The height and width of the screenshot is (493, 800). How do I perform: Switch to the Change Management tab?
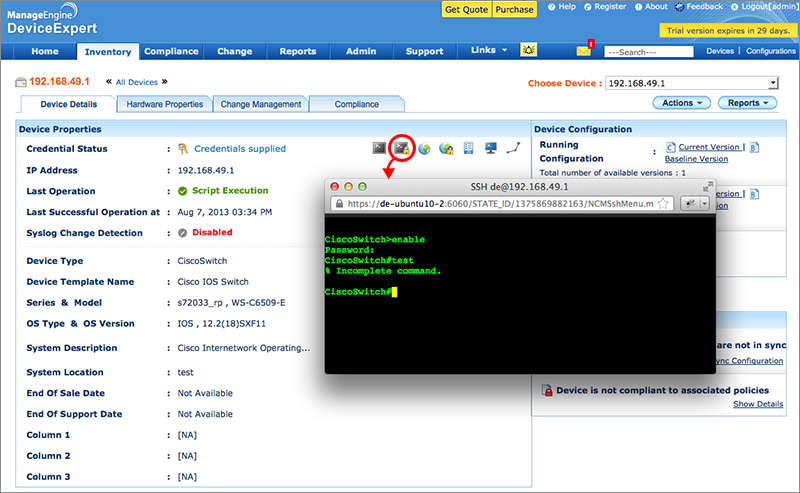261,104
